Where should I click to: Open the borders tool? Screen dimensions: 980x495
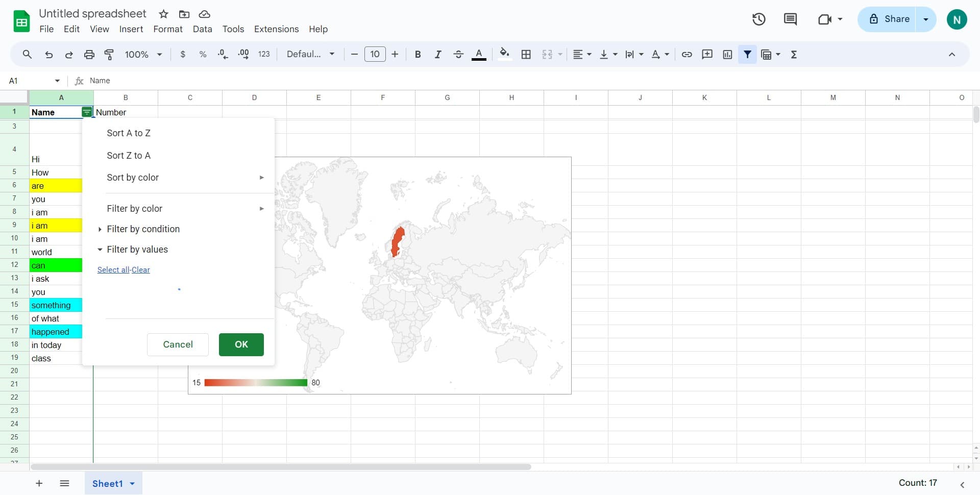[x=526, y=55]
